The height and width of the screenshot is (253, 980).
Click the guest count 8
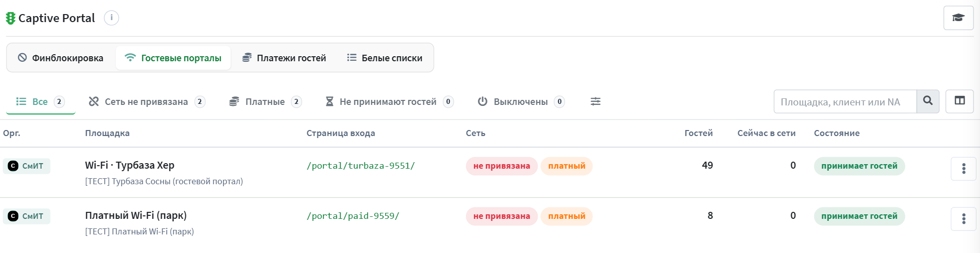710,215
